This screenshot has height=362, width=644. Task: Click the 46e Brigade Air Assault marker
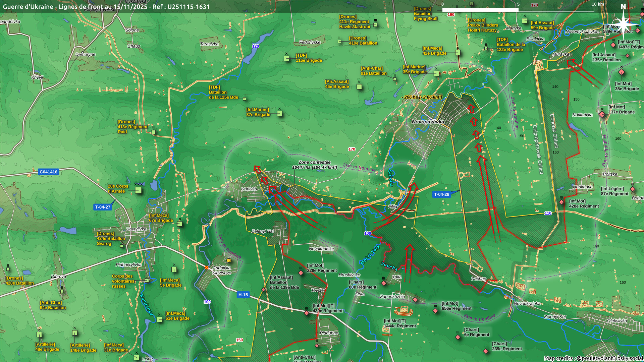(359, 87)
